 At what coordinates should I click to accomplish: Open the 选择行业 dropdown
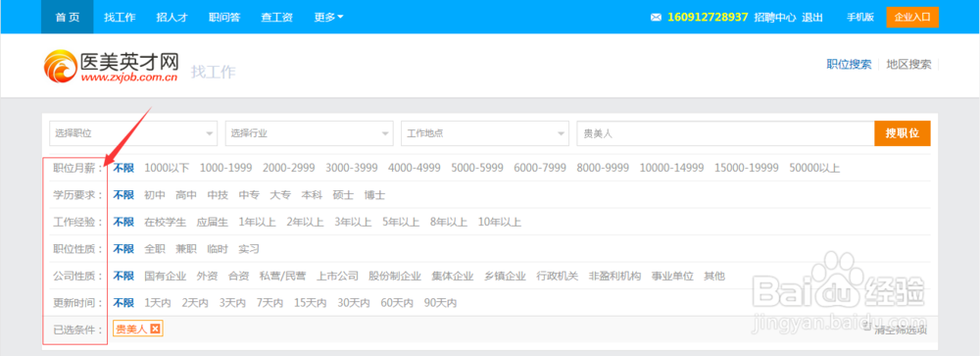pyautogui.click(x=309, y=133)
